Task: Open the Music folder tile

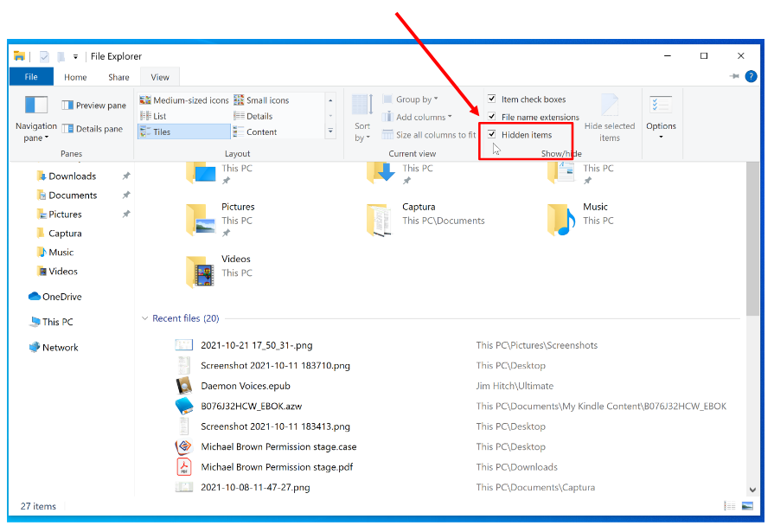Action: (580, 220)
